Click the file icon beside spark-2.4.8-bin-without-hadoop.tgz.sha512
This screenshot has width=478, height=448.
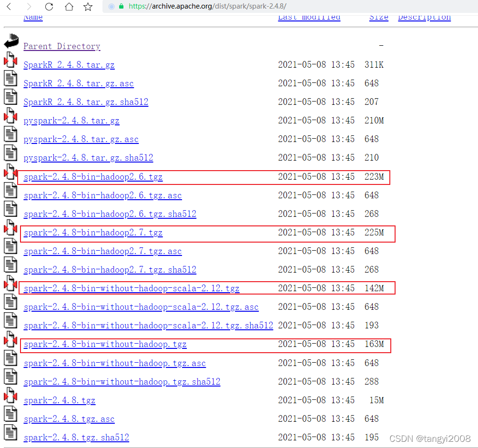[x=10, y=377]
